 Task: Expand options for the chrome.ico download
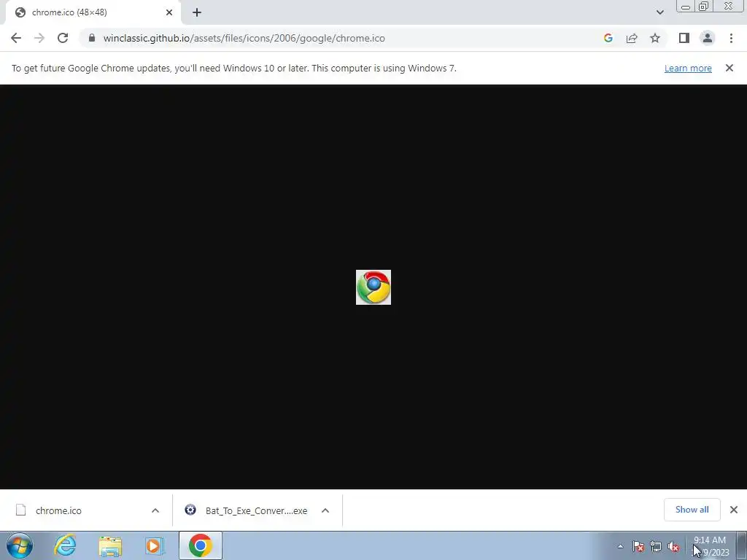(x=155, y=510)
